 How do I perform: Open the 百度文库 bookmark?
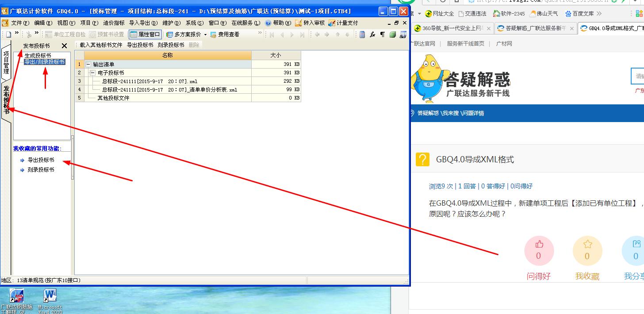point(579,14)
